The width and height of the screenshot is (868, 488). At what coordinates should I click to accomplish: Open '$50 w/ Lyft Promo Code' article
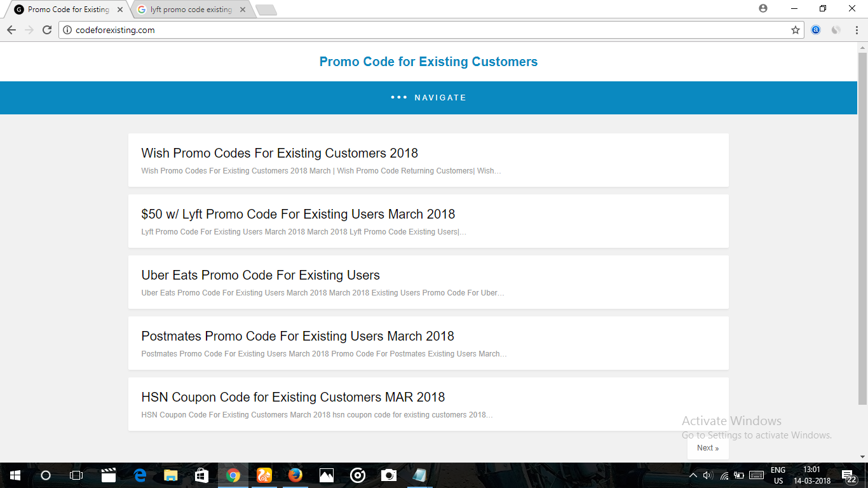(x=298, y=214)
